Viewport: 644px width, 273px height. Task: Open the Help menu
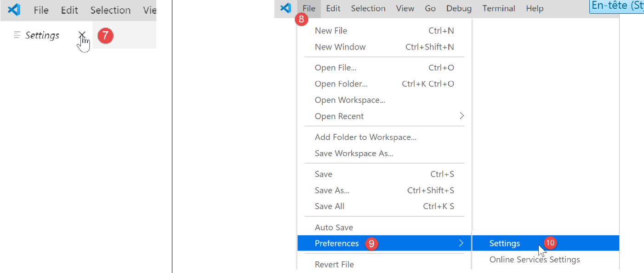535,8
